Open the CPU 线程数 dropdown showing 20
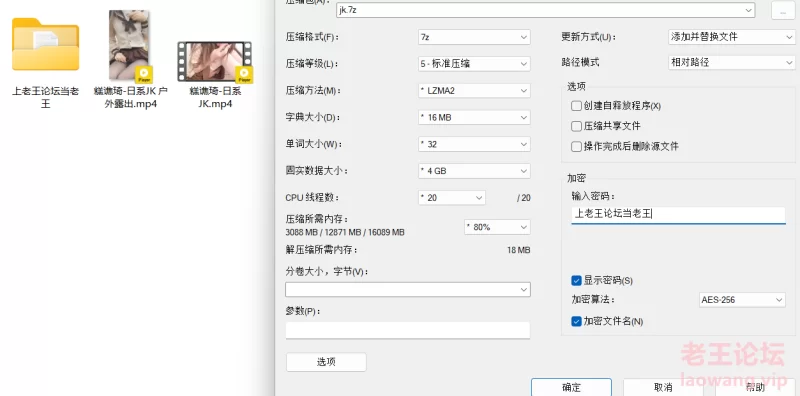Image resolution: width=800 pixels, height=396 pixels. [x=452, y=197]
